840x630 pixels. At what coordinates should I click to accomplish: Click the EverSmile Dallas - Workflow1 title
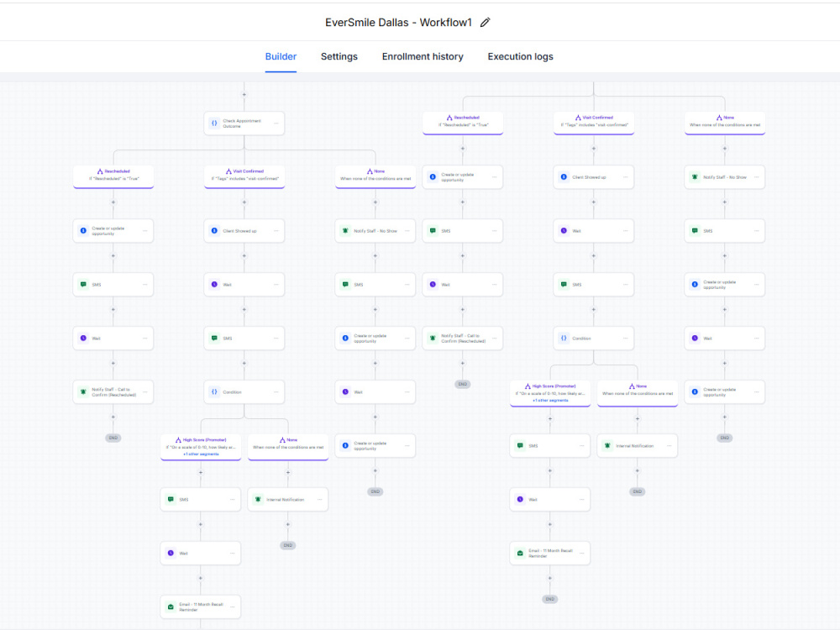398,23
